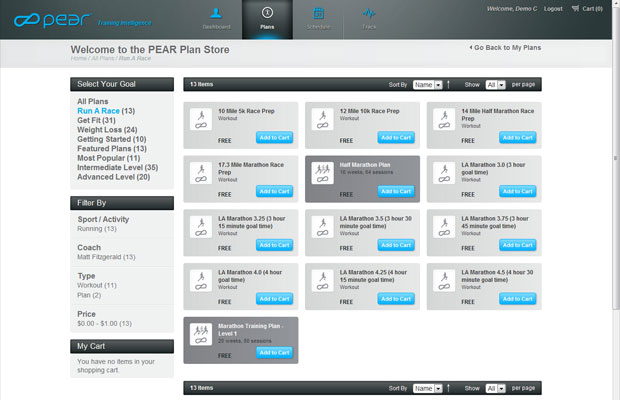The height and width of the screenshot is (400, 620).
Task: Add Half Marathon Plan to cart
Action: click(x=396, y=191)
